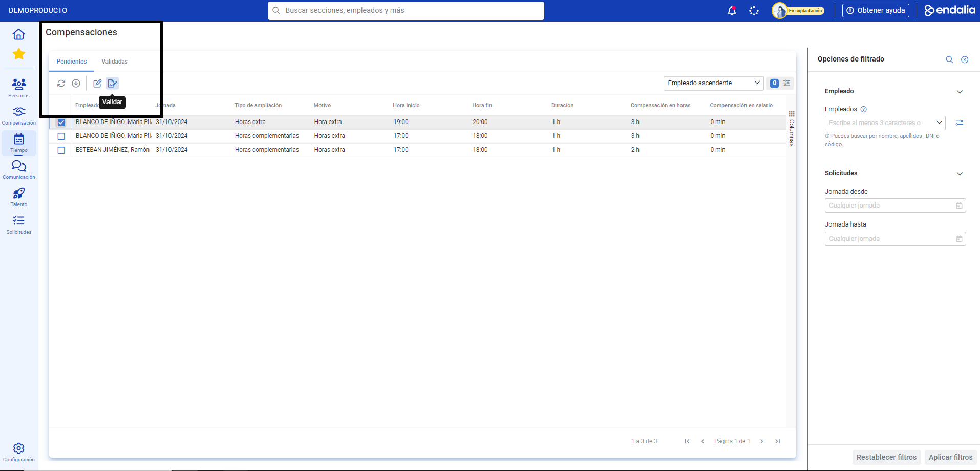980x471 pixels.
Task: Open the Personas section
Action: tap(19, 88)
